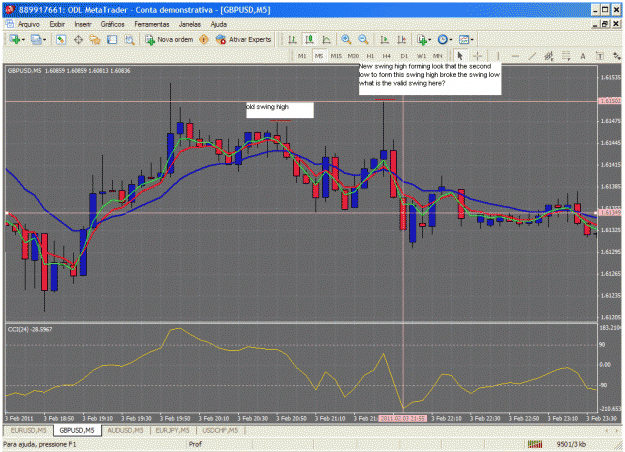The height and width of the screenshot is (452, 625).
Task: Expand the New Chart dropdown arrow
Action: pos(23,40)
